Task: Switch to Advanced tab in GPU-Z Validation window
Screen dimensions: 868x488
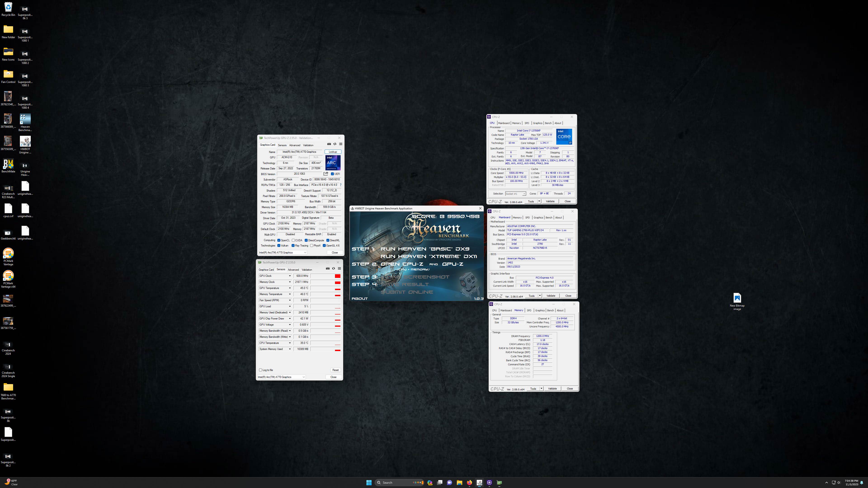Action: [x=295, y=145]
